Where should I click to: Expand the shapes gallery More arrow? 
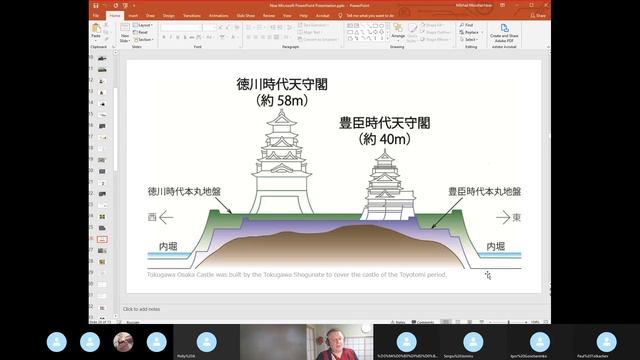(388, 39)
